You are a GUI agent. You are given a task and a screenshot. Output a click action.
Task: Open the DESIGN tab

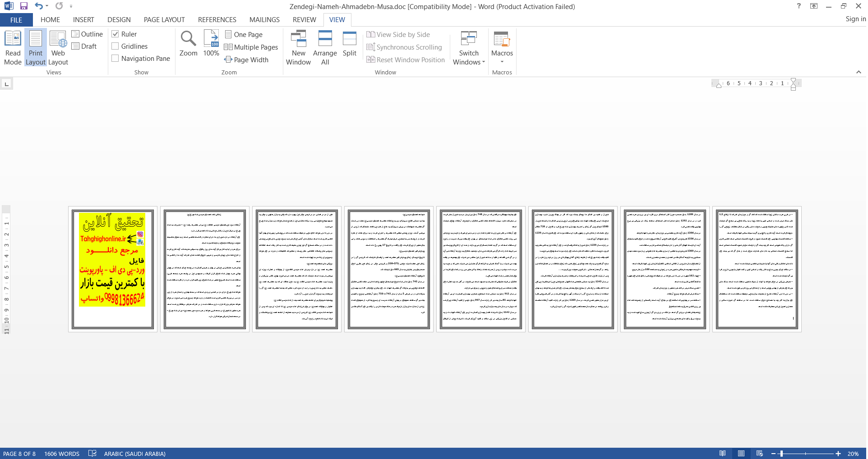119,20
